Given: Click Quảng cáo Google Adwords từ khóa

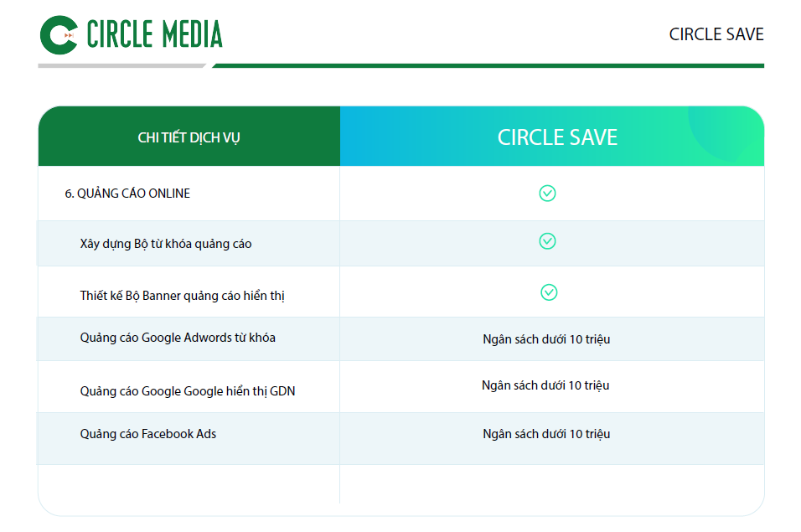Looking at the screenshot, I should (178, 338).
